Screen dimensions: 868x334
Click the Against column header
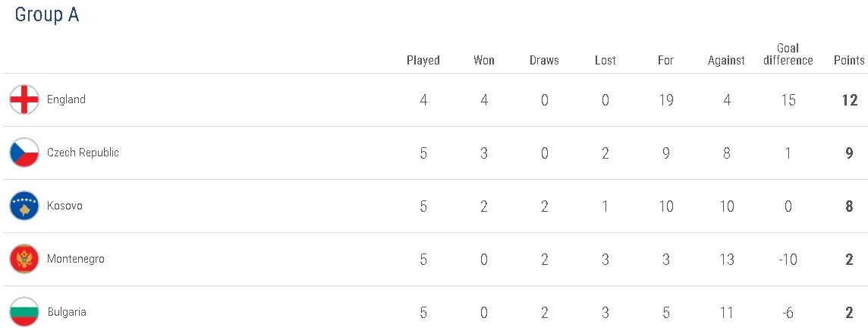(x=726, y=61)
